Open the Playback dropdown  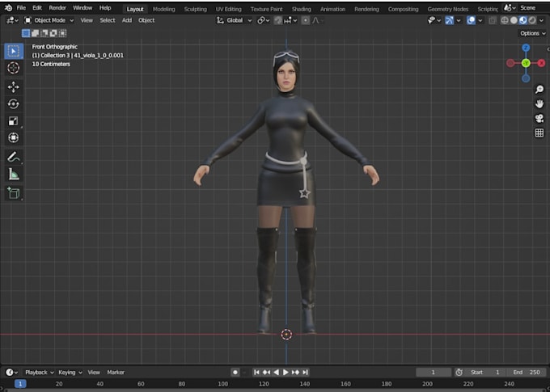click(40, 373)
